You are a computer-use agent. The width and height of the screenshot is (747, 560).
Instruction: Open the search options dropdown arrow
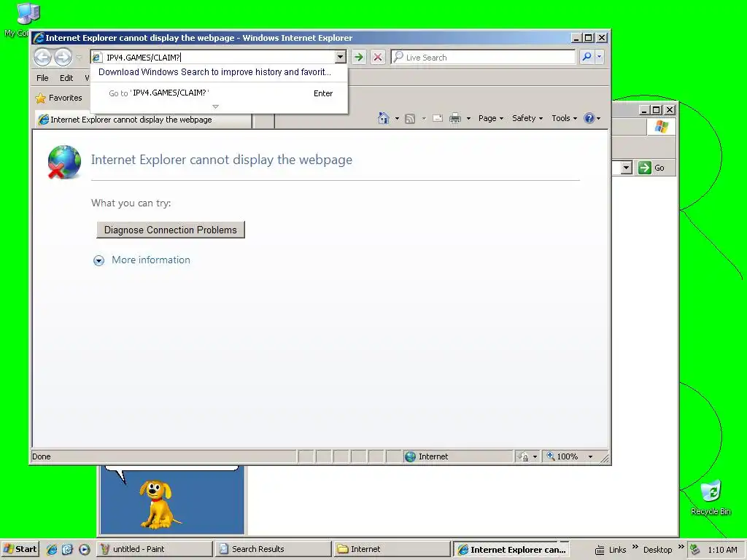600,57
